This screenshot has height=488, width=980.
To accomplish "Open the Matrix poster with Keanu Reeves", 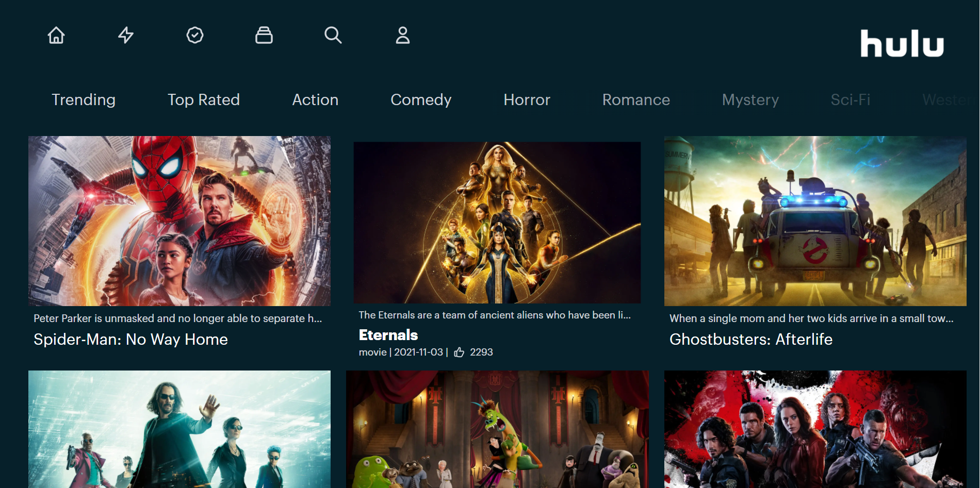I will 179,429.
